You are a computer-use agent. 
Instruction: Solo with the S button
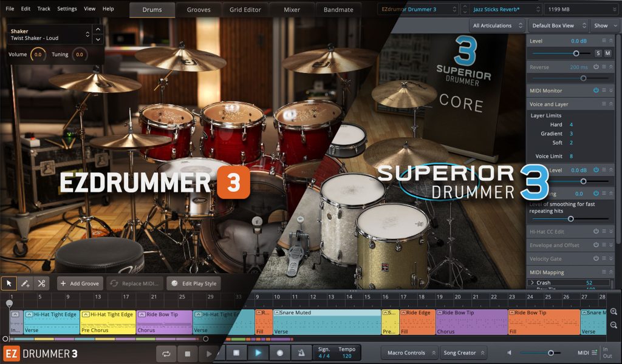(x=598, y=53)
